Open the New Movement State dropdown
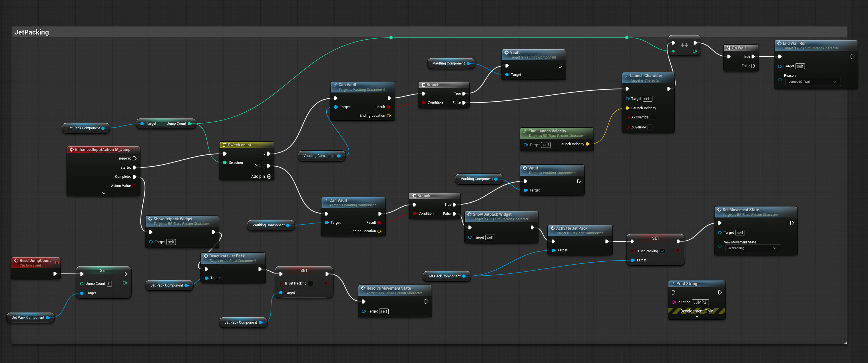Screen dimensions: 868x363 click(x=753, y=248)
